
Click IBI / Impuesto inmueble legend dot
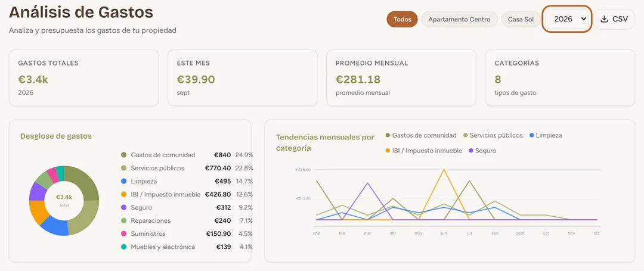click(388, 151)
